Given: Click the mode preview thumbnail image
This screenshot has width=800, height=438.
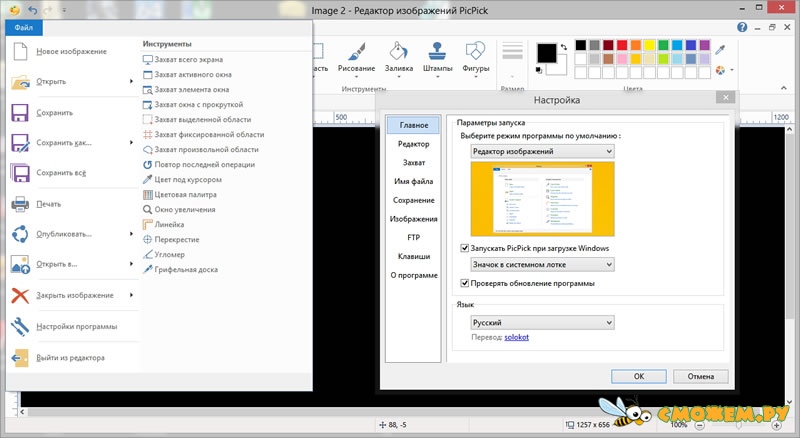Looking at the screenshot, I should [542, 199].
